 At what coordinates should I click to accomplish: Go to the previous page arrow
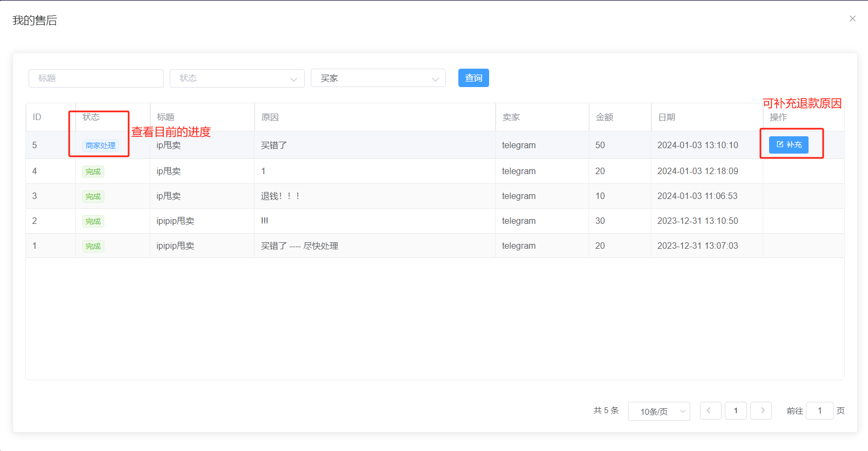710,411
